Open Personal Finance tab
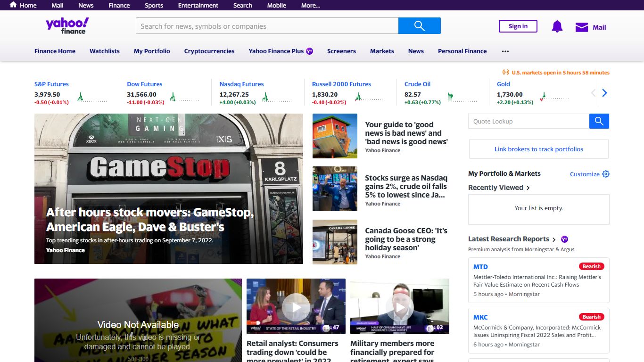The image size is (644, 362). click(x=462, y=51)
